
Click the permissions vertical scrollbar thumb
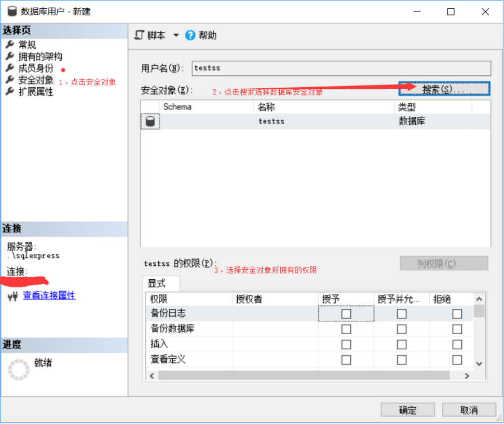479,311
